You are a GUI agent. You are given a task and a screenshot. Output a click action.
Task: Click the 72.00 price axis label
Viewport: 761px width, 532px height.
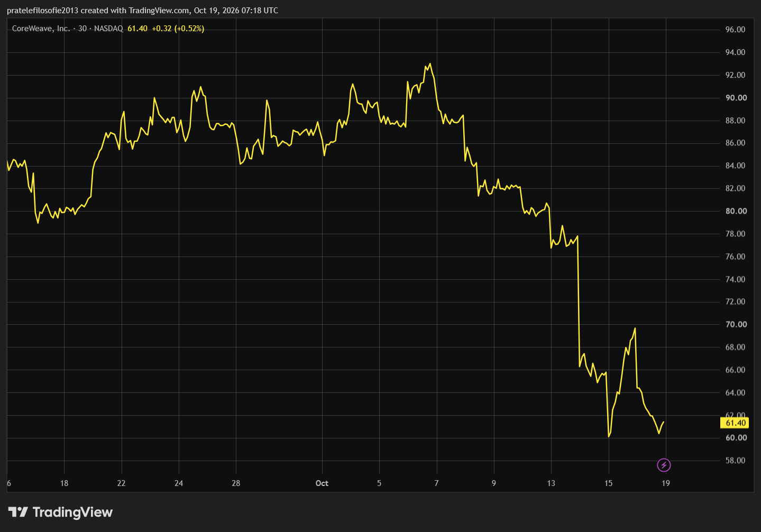point(735,301)
